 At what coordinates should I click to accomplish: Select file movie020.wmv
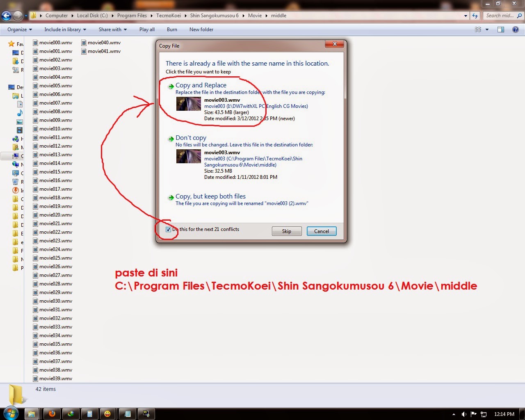[x=52, y=215]
